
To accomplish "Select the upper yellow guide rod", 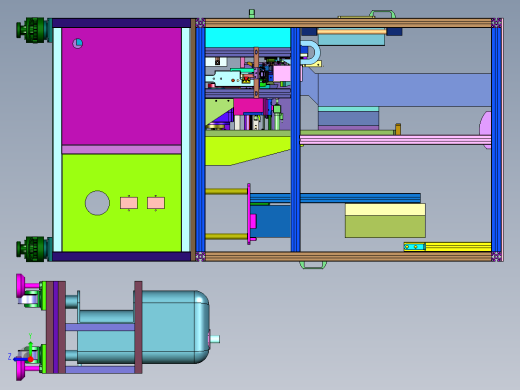I will 226,191.
